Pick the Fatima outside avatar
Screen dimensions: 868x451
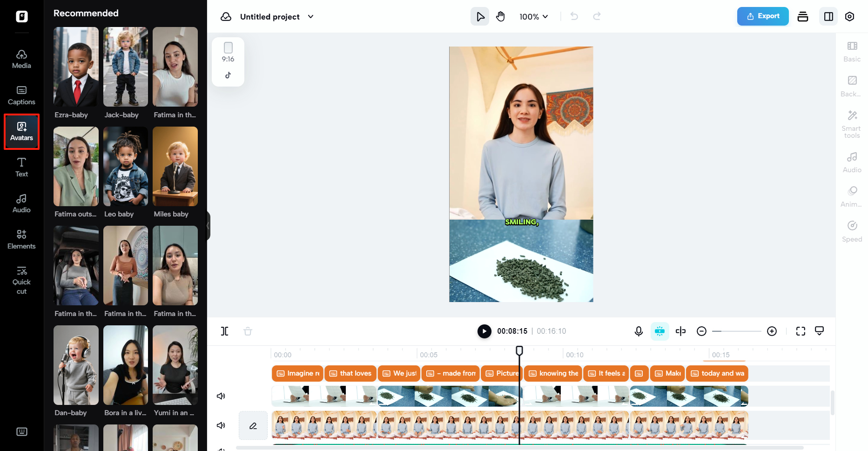coord(76,166)
